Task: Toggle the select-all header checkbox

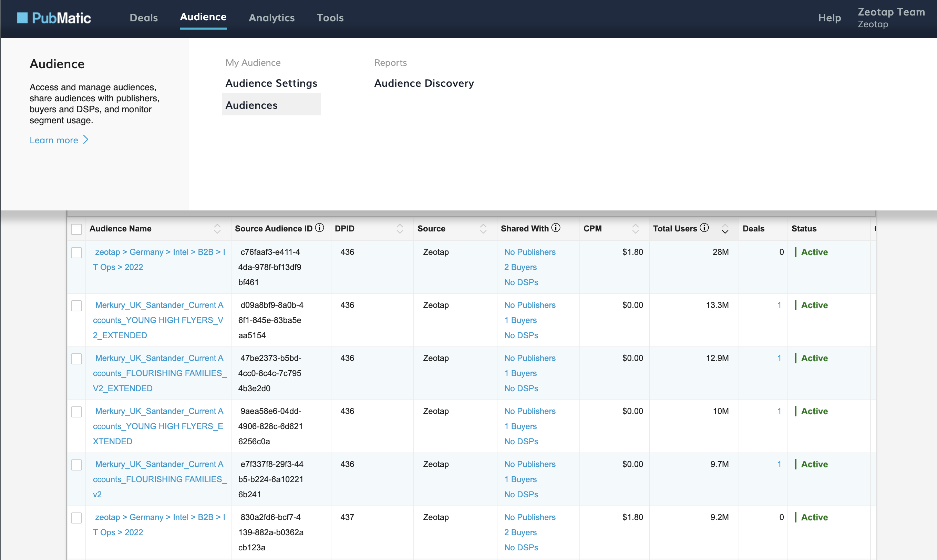Action: (x=76, y=229)
